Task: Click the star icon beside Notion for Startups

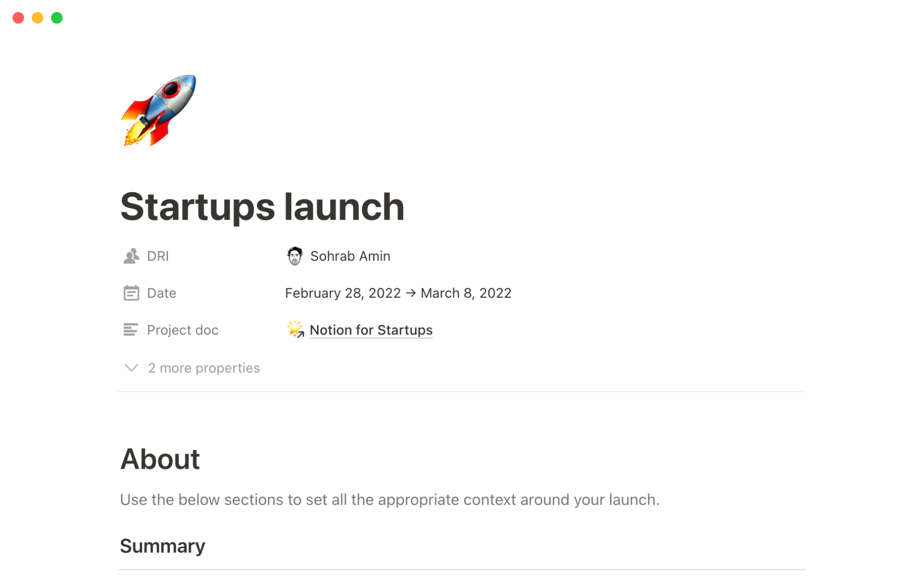Action: [x=295, y=329]
